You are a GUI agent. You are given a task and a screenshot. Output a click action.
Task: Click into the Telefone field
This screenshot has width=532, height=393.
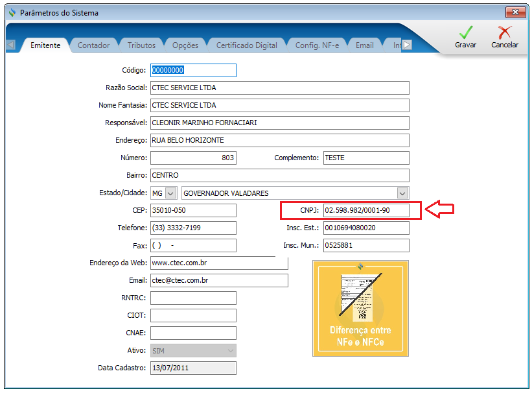pyautogui.click(x=193, y=228)
